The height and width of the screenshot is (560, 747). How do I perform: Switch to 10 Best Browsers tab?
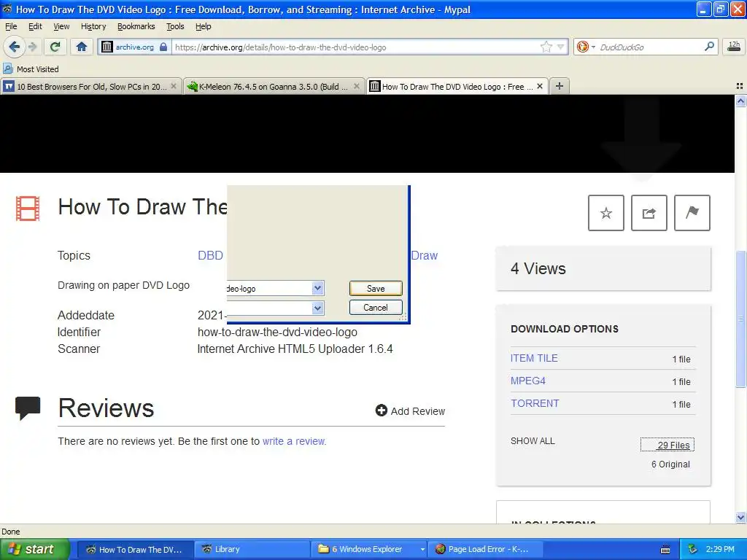tap(91, 86)
